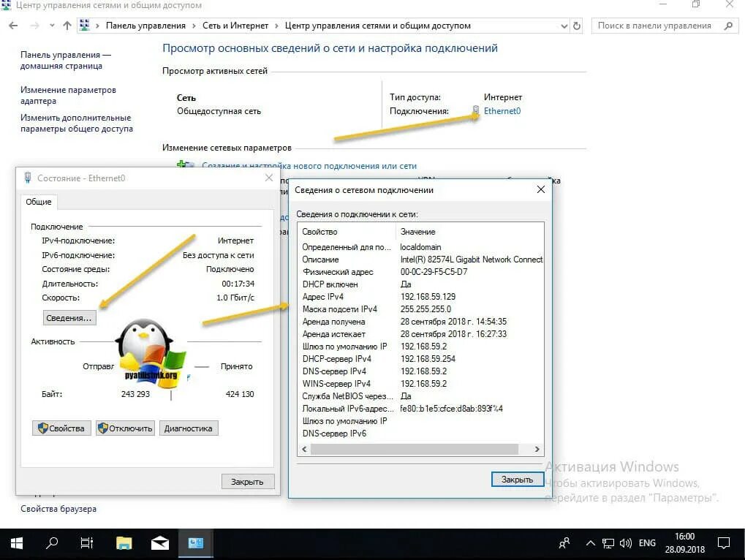This screenshot has width=745, height=560.
Task: Show hidden tray icons chevron
Action: [590, 543]
